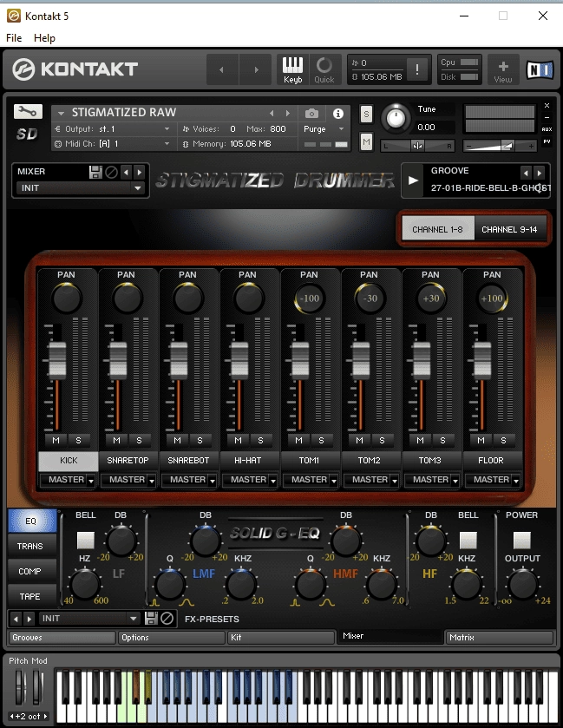Switch to the Grooves tab

(62, 638)
